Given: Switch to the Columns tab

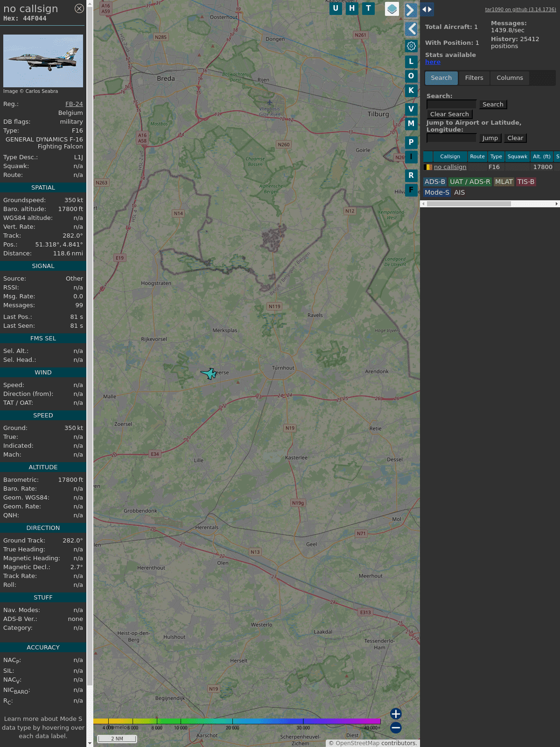Looking at the screenshot, I should click(x=510, y=78).
